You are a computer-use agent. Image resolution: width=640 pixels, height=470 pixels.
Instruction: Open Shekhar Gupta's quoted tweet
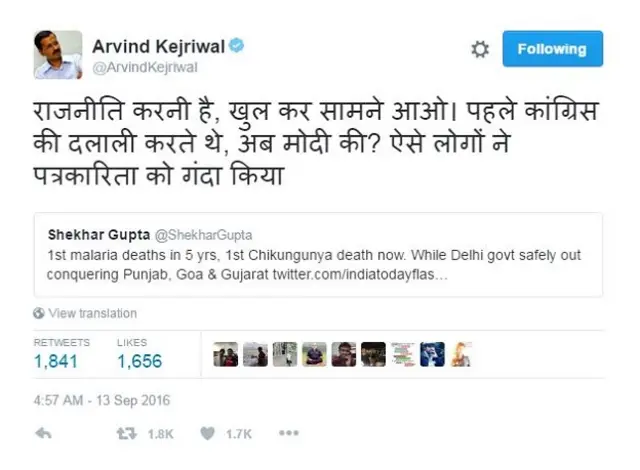(318, 255)
